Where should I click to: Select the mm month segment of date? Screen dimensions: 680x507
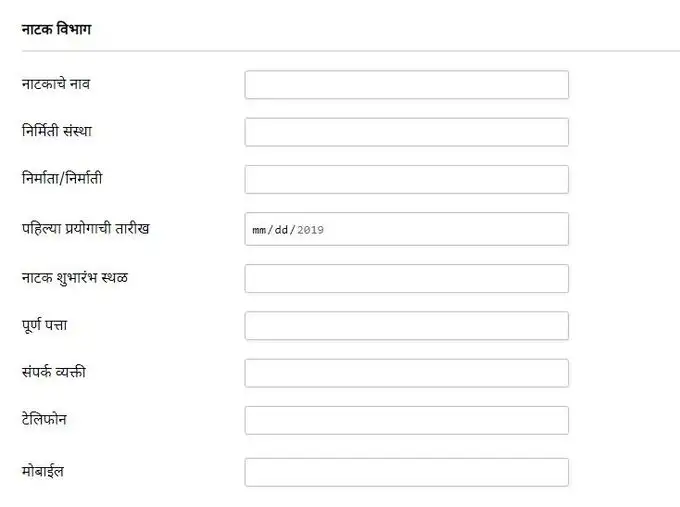coord(260,230)
